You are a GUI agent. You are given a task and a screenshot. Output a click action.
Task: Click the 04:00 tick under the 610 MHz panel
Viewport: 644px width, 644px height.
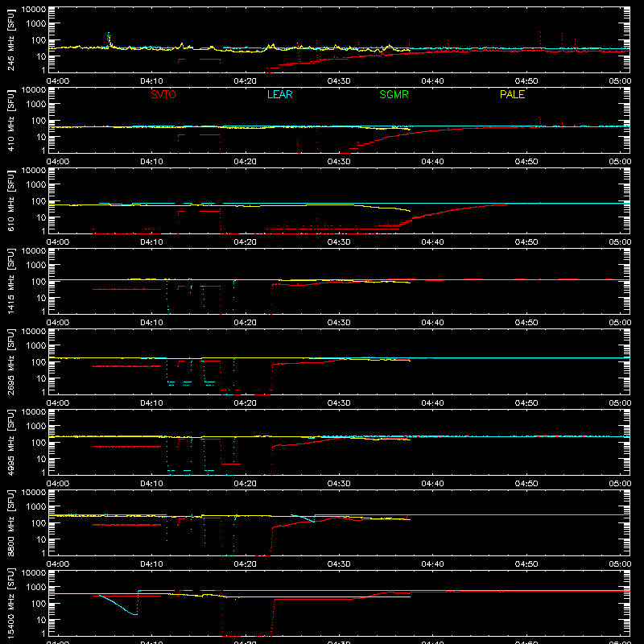pyautogui.click(x=58, y=242)
